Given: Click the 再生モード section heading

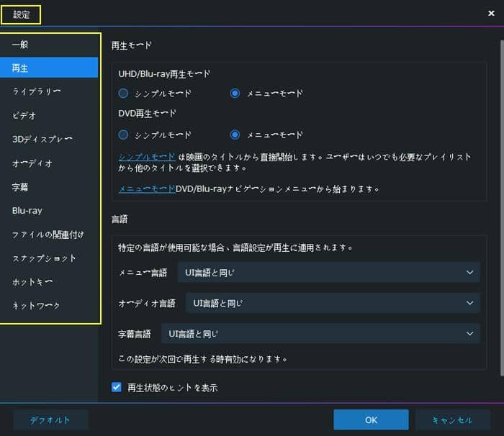Looking at the screenshot, I should 131,45.
